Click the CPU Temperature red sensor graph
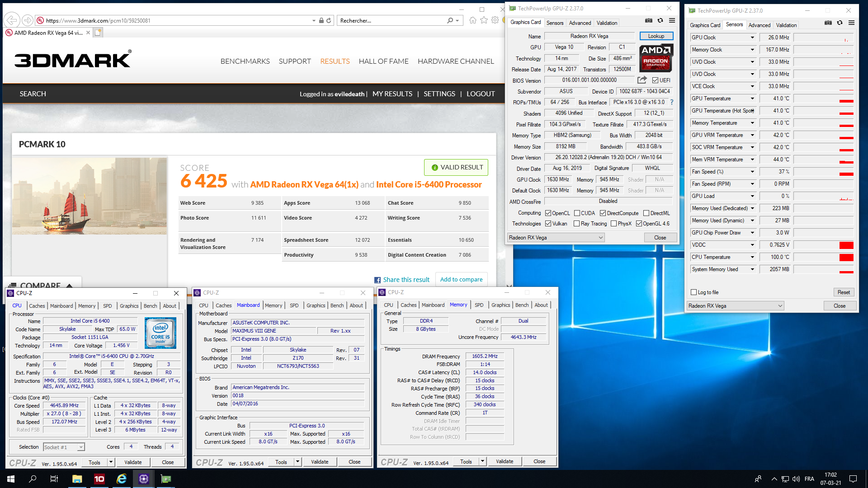Image resolution: width=868 pixels, height=488 pixels. (846, 257)
